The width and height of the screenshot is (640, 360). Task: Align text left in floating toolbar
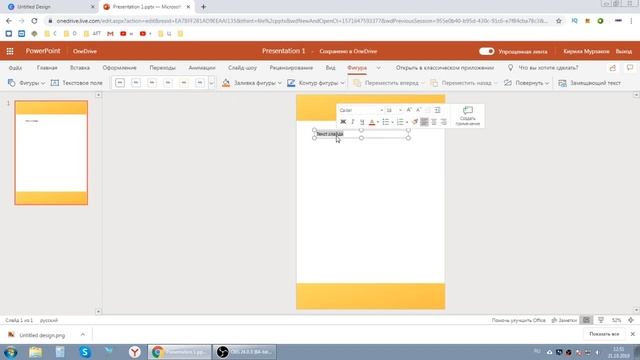[424, 122]
